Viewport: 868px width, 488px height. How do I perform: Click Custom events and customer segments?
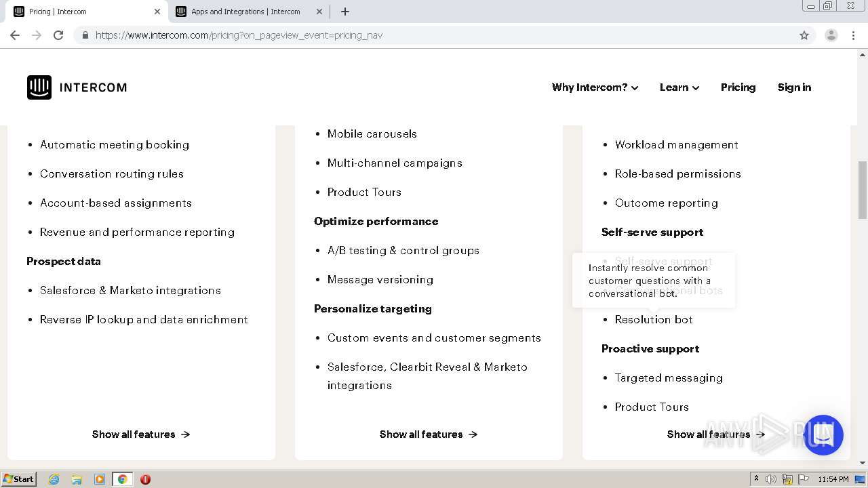pos(434,338)
